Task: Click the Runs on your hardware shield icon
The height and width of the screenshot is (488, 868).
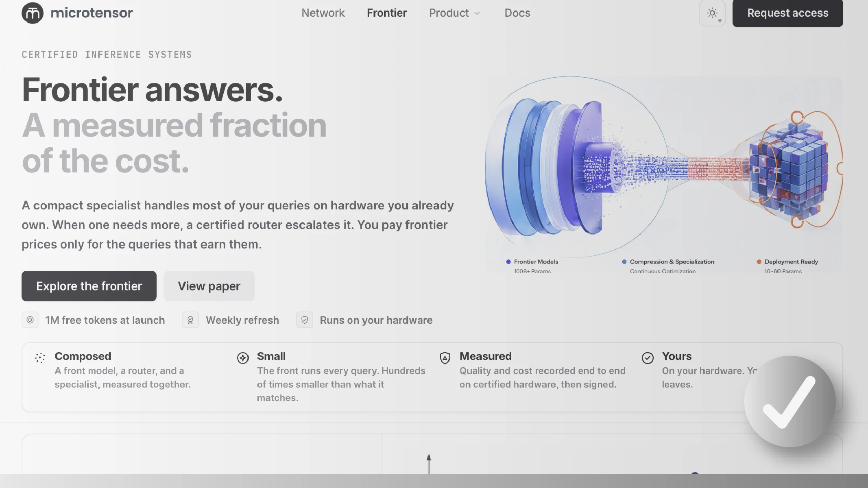Action: coord(305,320)
